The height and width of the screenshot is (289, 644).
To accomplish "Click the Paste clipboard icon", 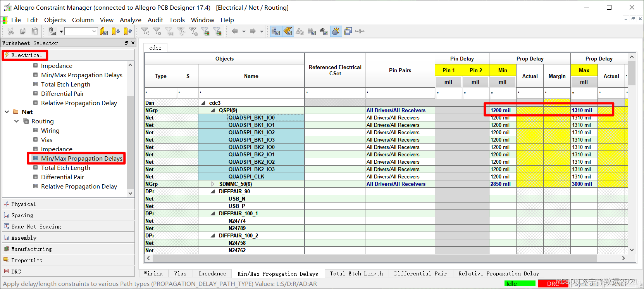I will pos(35,31).
